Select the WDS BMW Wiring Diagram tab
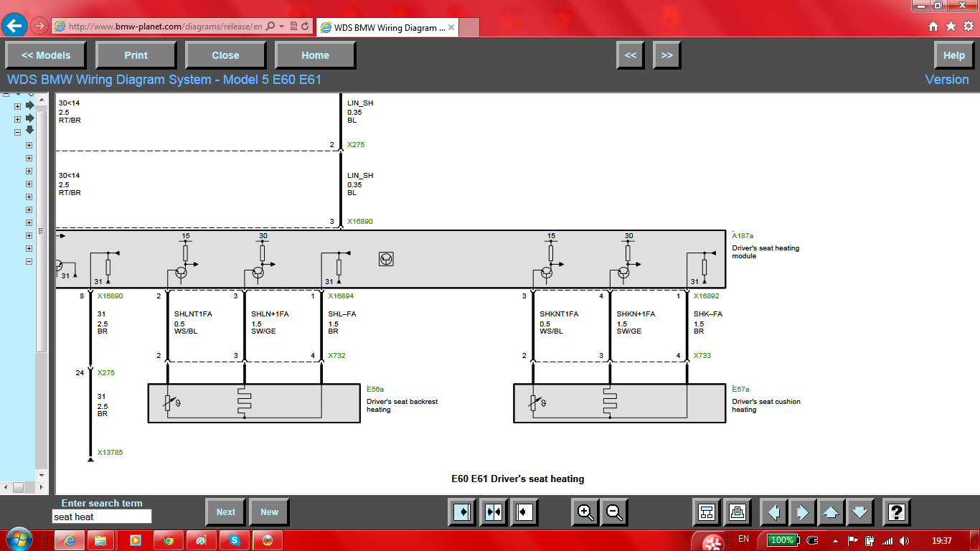The image size is (980, 551). (x=386, y=27)
